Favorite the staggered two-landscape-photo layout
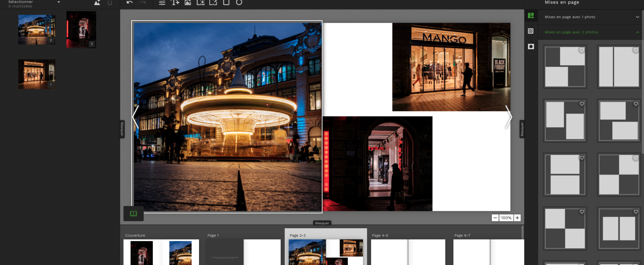644x265 pixels. tap(582, 50)
